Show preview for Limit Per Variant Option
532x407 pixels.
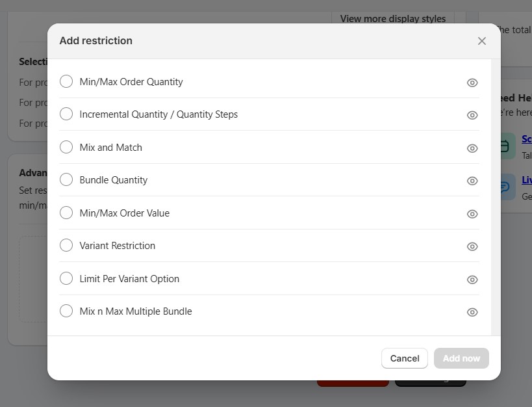[x=472, y=279]
